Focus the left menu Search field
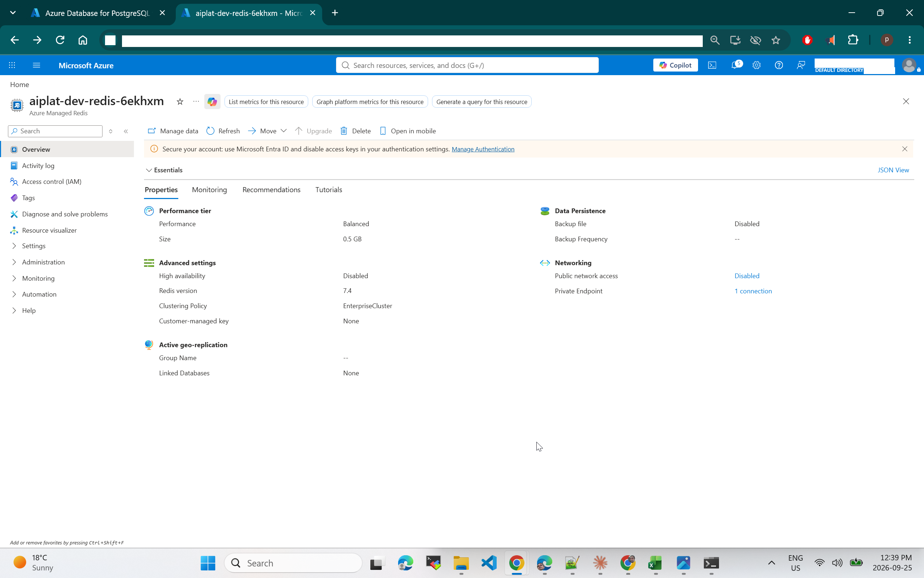The height and width of the screenshot is (578, 924). pos(55,131)
